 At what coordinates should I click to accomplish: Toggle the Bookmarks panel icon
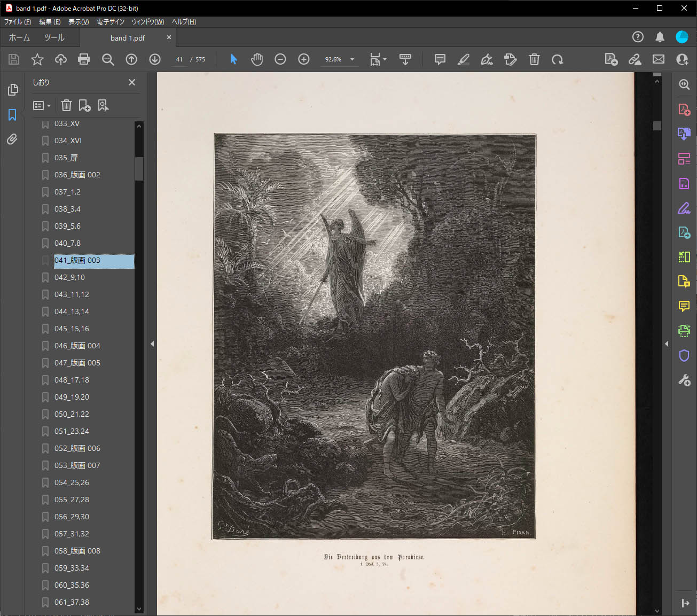(x=12, y=115)
